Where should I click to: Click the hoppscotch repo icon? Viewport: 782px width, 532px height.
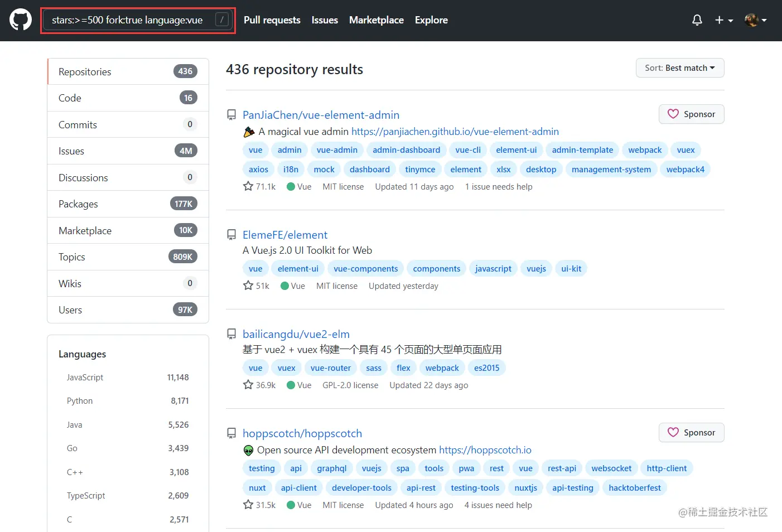pos(231,433)
